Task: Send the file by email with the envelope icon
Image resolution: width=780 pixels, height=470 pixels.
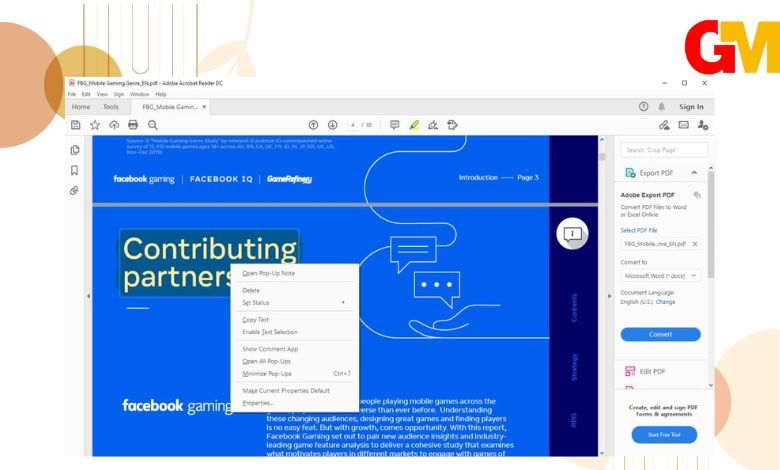Action: point(684,125)
